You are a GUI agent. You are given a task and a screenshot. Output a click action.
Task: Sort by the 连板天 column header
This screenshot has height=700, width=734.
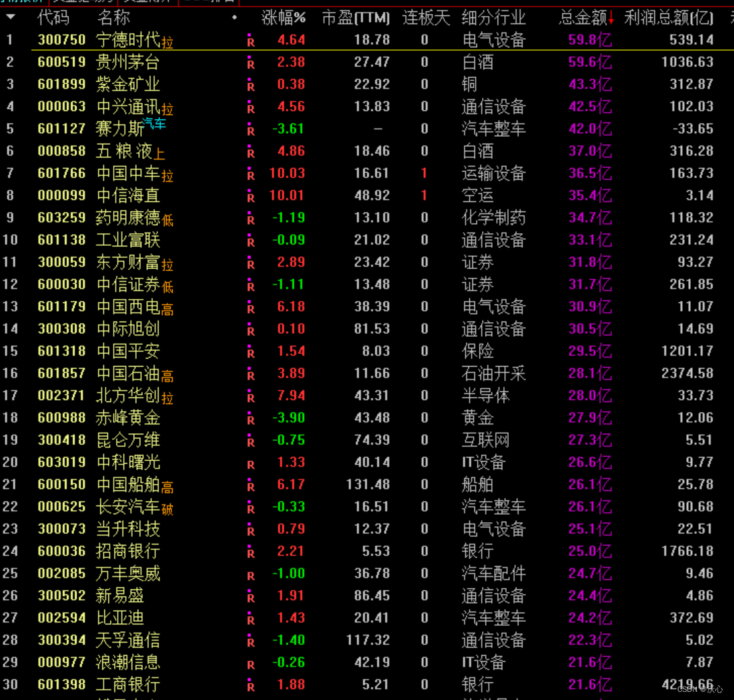(426, 18)
